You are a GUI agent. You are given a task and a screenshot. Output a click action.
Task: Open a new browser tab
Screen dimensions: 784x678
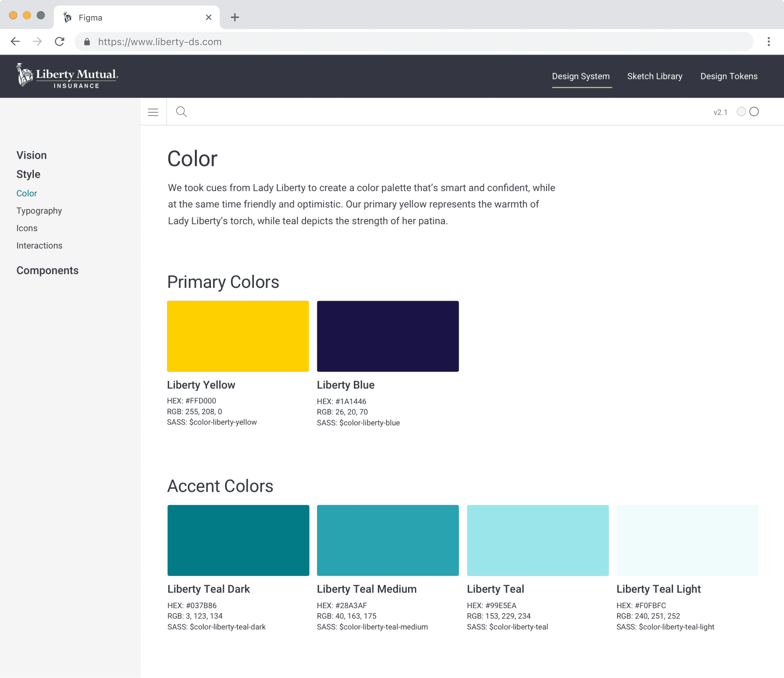(235, 17)
